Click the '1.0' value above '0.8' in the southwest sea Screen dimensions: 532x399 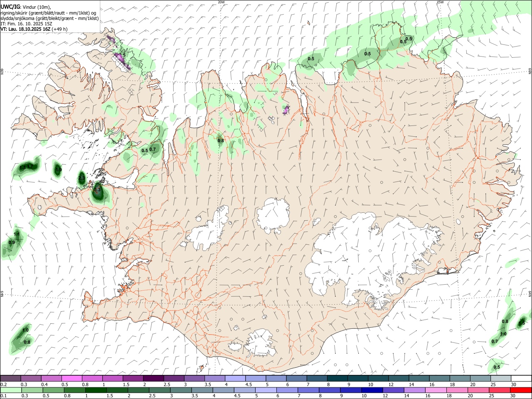(x=25, y=330)
